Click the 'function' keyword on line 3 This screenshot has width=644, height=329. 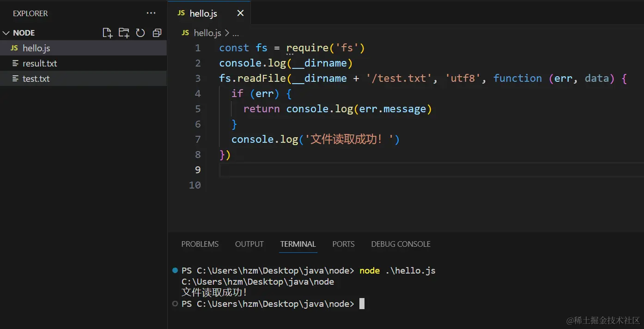(x=517, y=79)
